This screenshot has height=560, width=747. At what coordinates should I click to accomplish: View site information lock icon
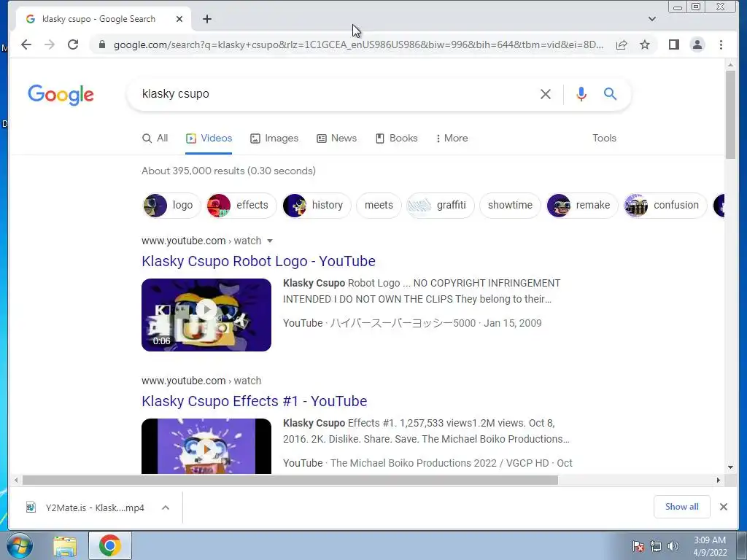102,44
